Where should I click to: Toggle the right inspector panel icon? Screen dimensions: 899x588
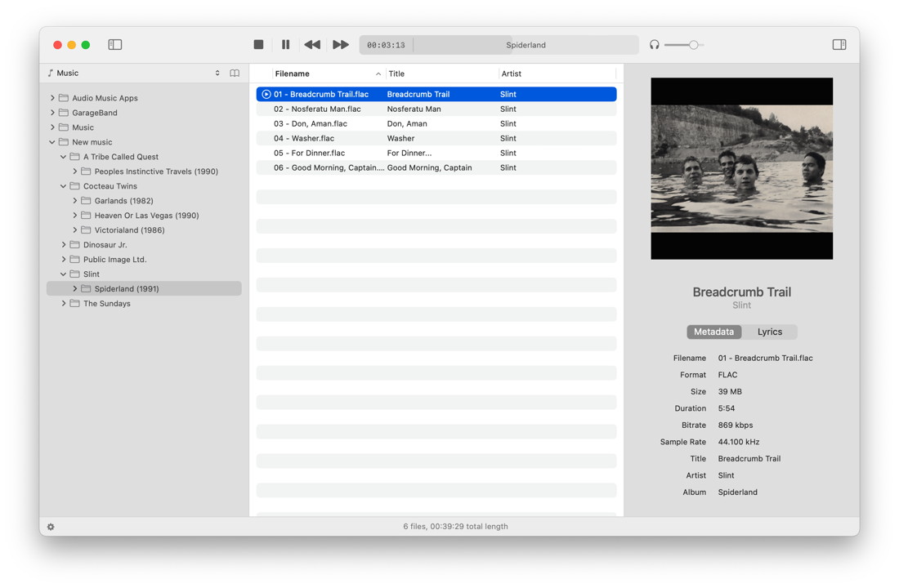point(839,45)
